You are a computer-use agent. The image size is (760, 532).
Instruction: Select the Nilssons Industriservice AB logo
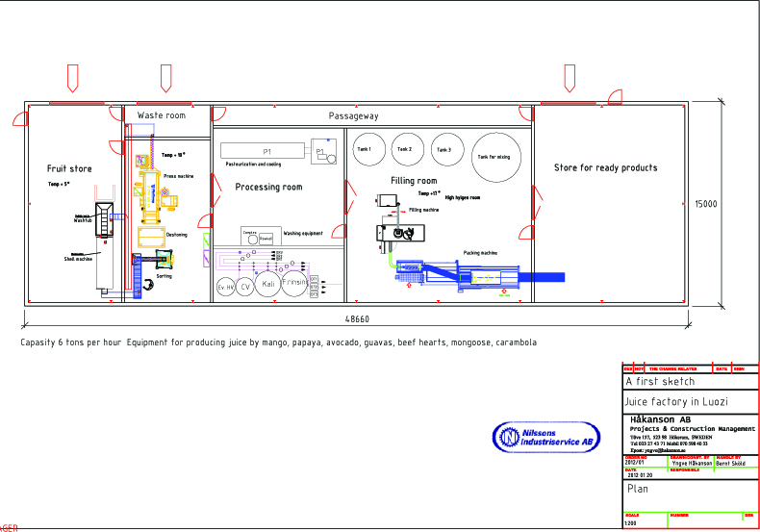point(547,438)
